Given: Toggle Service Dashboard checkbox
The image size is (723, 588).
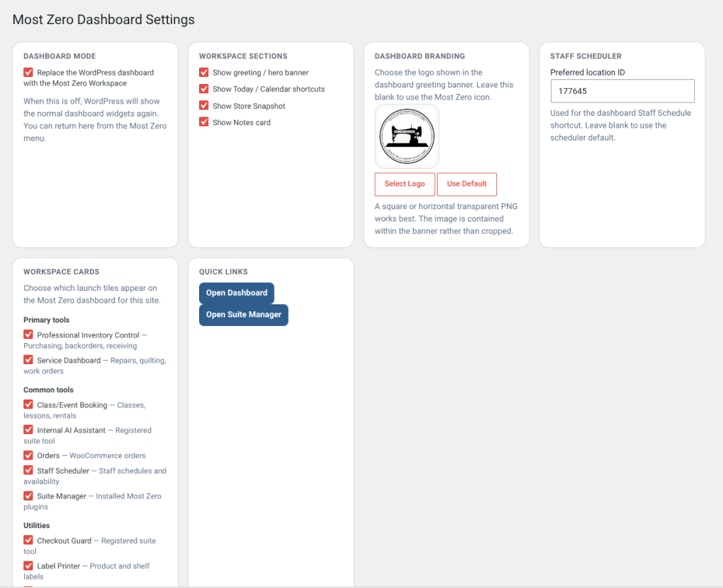Looking at the screenshot, I should click(x=28, y=360).
